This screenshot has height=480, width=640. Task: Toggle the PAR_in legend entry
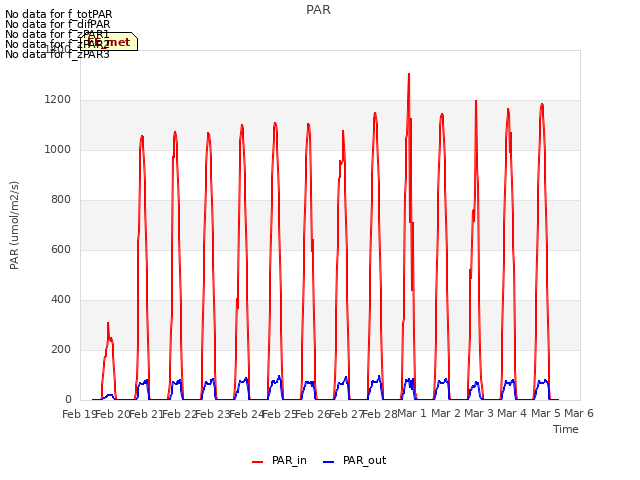279,461
